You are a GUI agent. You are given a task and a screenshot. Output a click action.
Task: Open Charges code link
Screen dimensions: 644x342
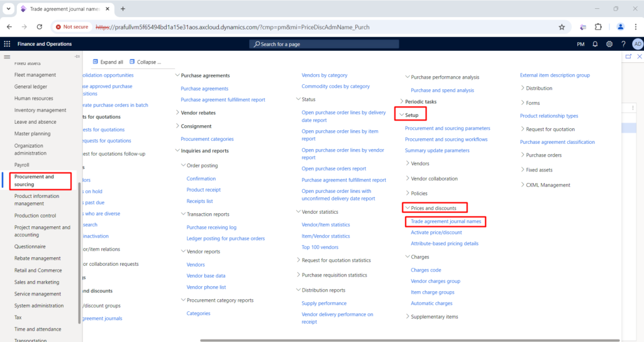(x=426, y=270)
